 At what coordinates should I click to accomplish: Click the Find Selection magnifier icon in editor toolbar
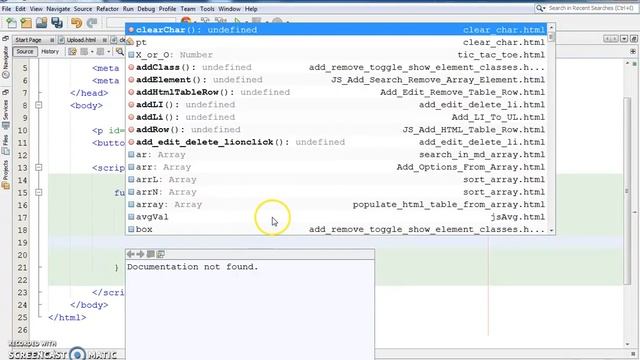[x=120, y=51]
